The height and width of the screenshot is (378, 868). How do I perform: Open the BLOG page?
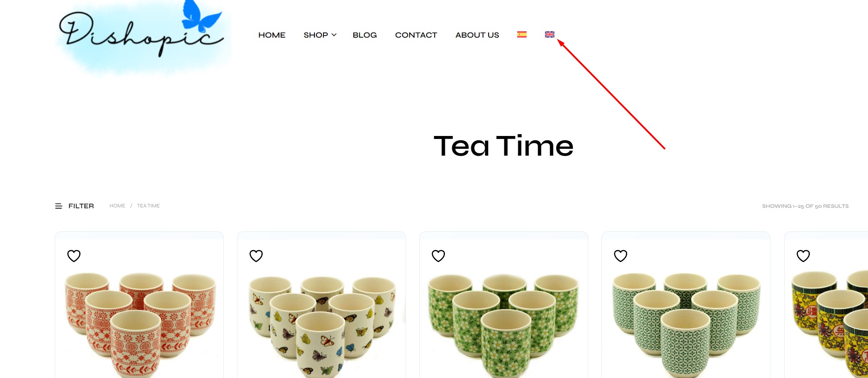click(364, 35)
